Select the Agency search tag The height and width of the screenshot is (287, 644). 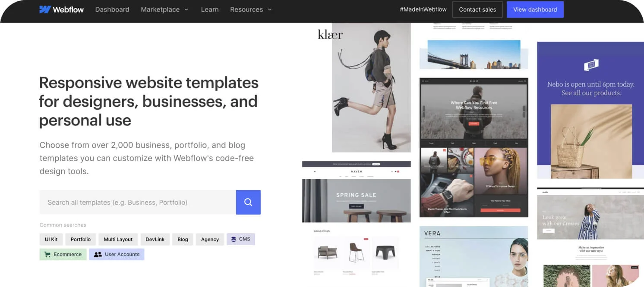210,239
